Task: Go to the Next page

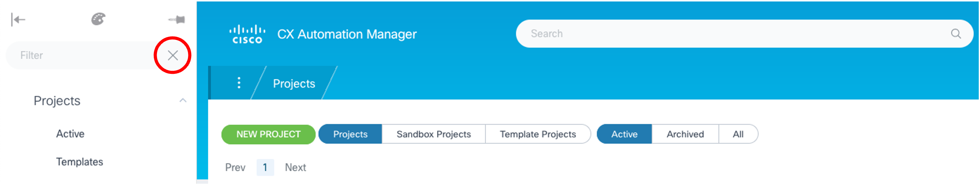Action: (295, 168)
